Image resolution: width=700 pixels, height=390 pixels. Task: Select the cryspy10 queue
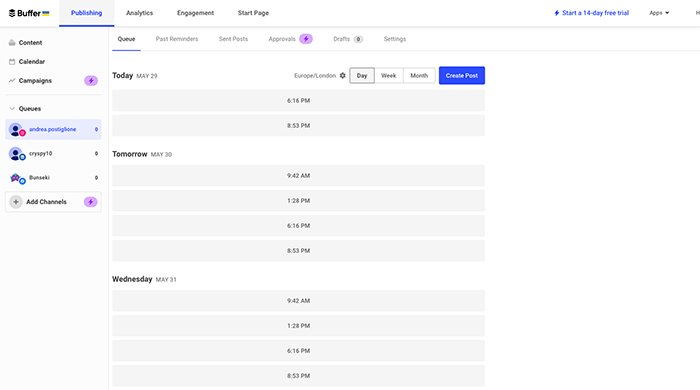[x=53, y=154]
